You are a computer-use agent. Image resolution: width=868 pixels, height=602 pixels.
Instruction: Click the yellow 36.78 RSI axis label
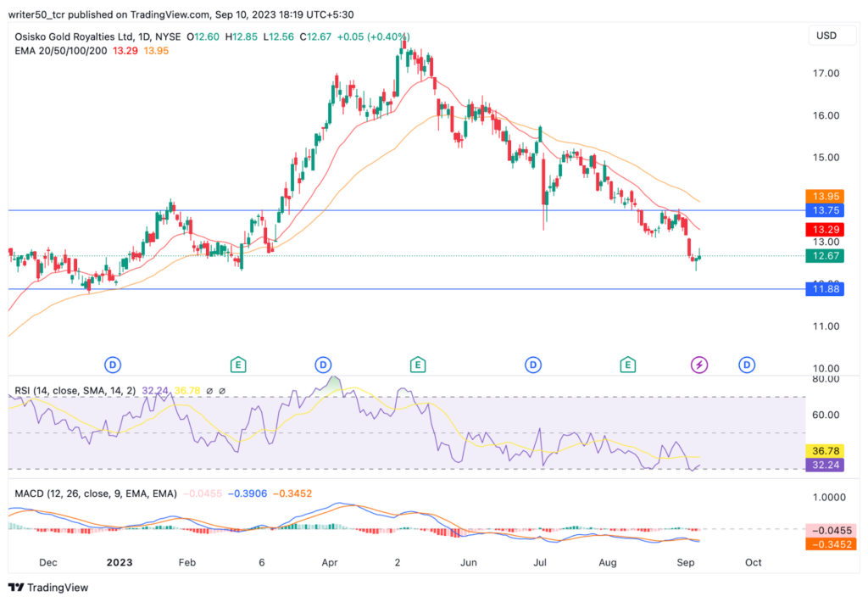pos(825,451)
